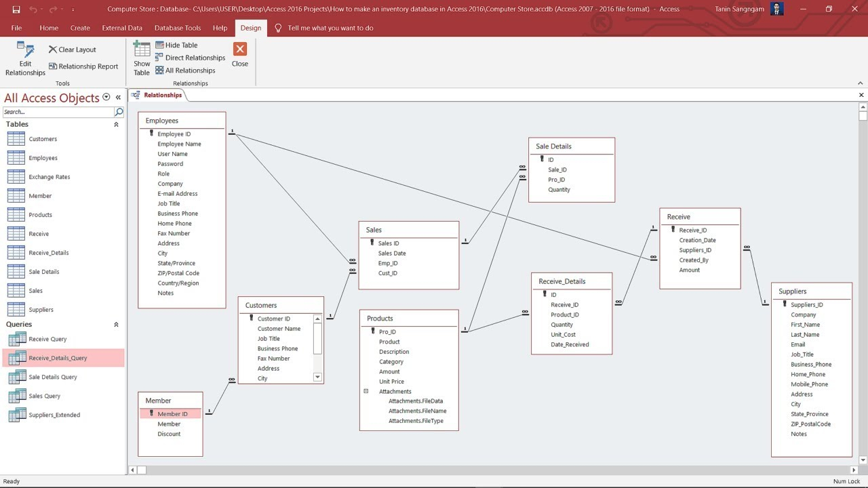Select Receive_Details_Query
The image size is (868, 488).
point(58,358)
